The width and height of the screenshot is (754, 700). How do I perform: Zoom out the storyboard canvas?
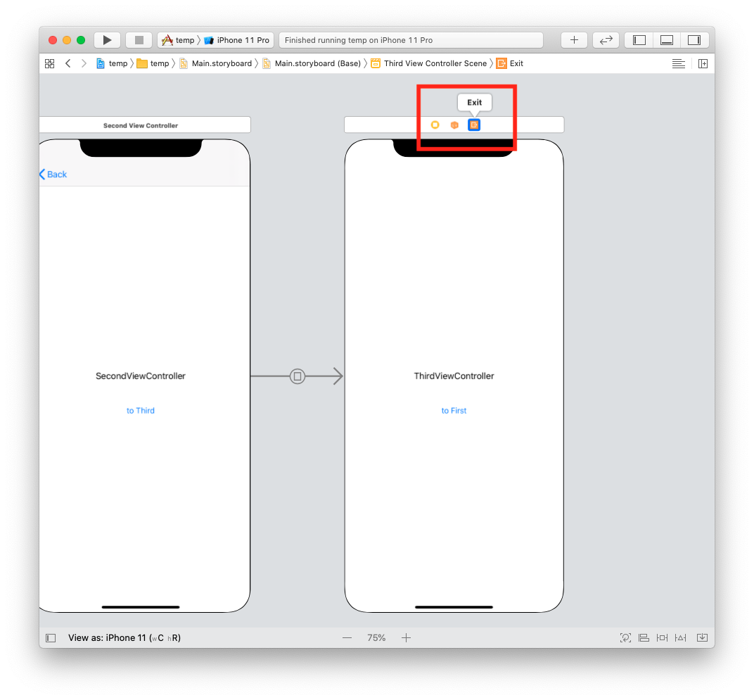347,638
